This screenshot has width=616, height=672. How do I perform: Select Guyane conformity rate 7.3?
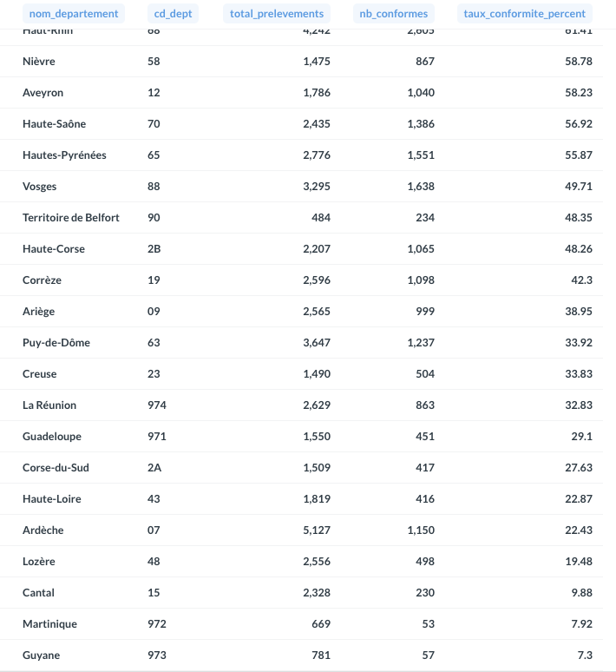[585, 656]
